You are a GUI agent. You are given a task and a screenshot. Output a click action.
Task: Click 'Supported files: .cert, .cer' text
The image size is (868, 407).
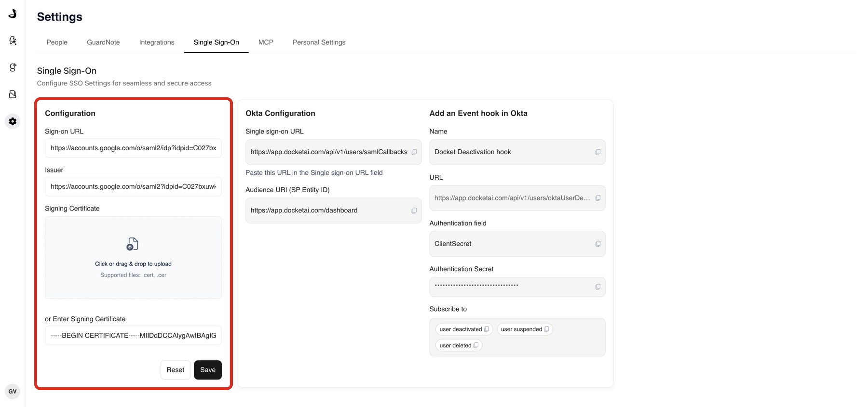tap(133, 275)
